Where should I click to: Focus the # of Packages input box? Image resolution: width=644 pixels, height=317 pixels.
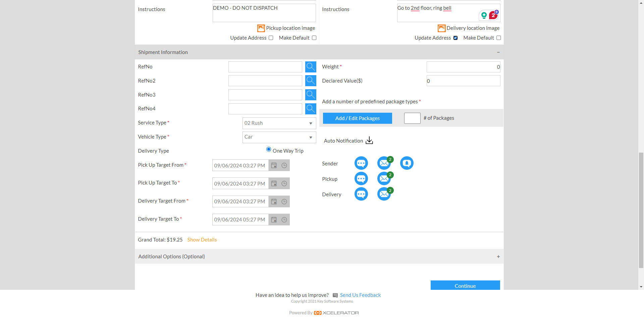click(412, 118)
